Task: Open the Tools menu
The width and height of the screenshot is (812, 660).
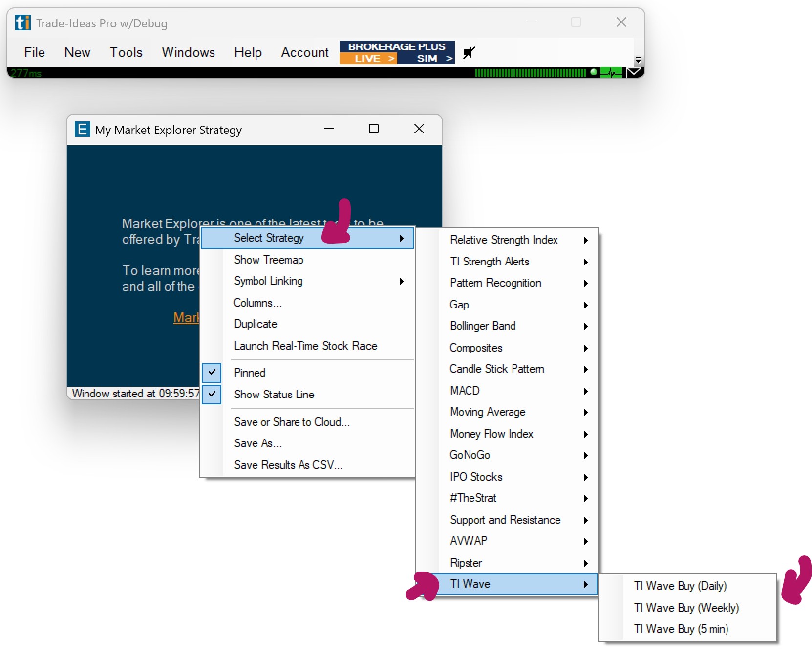Action: pyautogui.click(x=126, y=53)
